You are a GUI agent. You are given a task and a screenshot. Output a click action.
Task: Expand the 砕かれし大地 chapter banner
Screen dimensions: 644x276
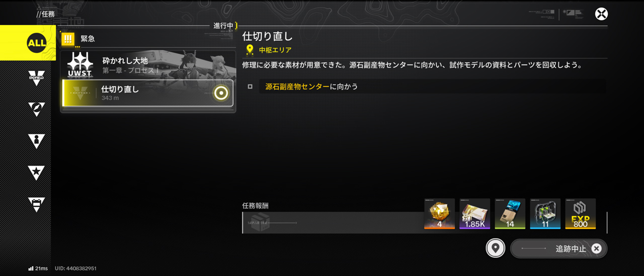[148, 64]
